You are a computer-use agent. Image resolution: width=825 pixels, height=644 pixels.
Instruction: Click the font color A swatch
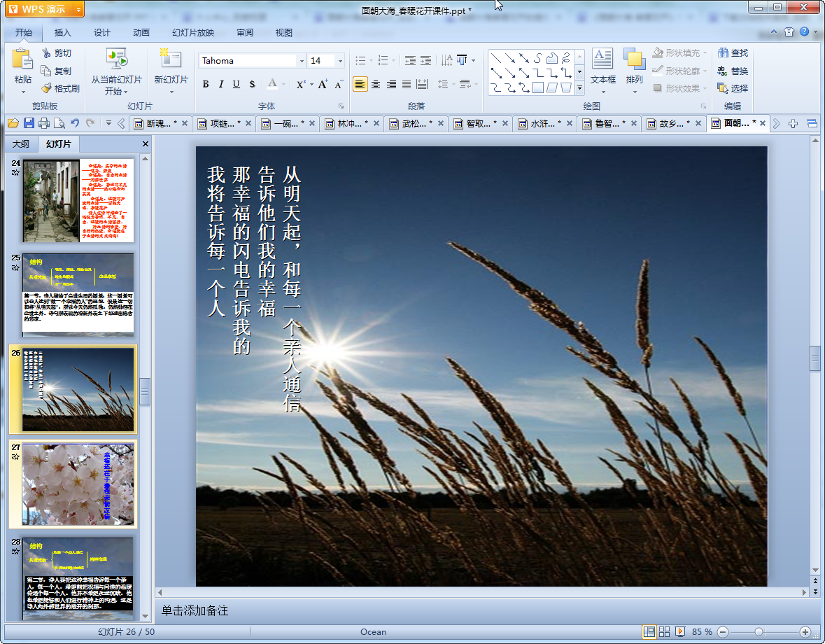point(272,84)
